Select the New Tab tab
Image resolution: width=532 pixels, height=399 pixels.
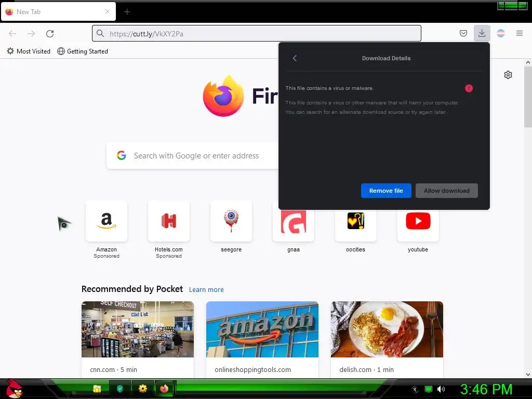(x=58, y=11)
